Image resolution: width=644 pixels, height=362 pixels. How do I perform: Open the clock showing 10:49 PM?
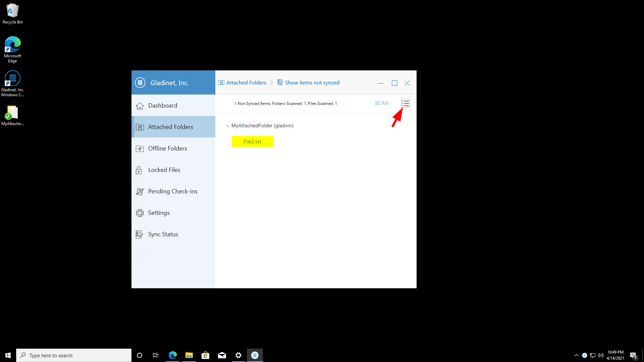tap(615, 355)
